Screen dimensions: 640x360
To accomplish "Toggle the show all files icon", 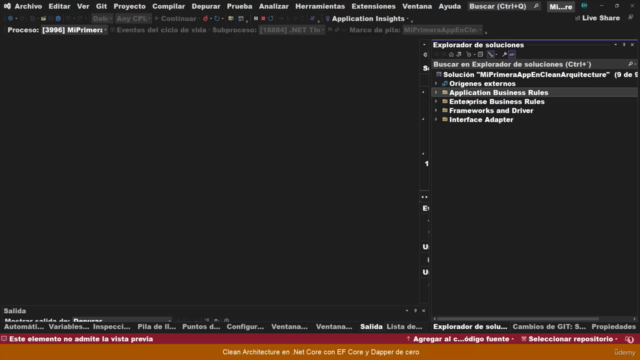I will (x=491, y=54).
